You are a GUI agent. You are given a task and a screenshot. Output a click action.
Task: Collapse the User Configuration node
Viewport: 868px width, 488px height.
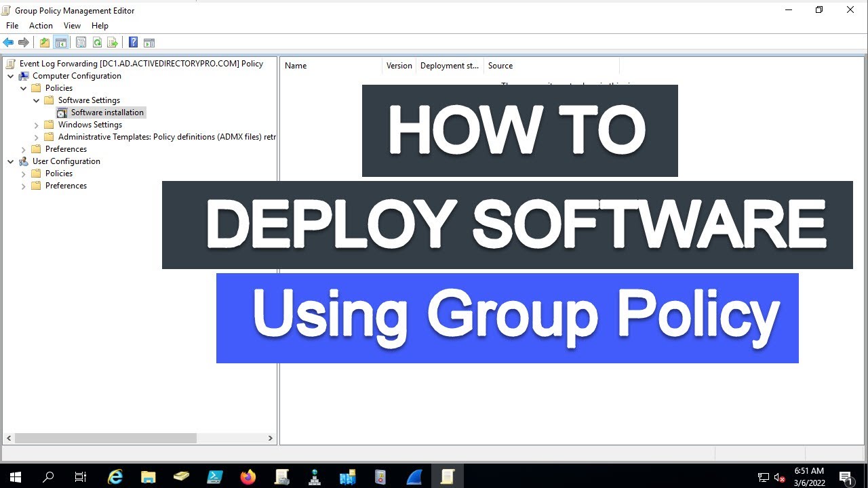(11, 161)
